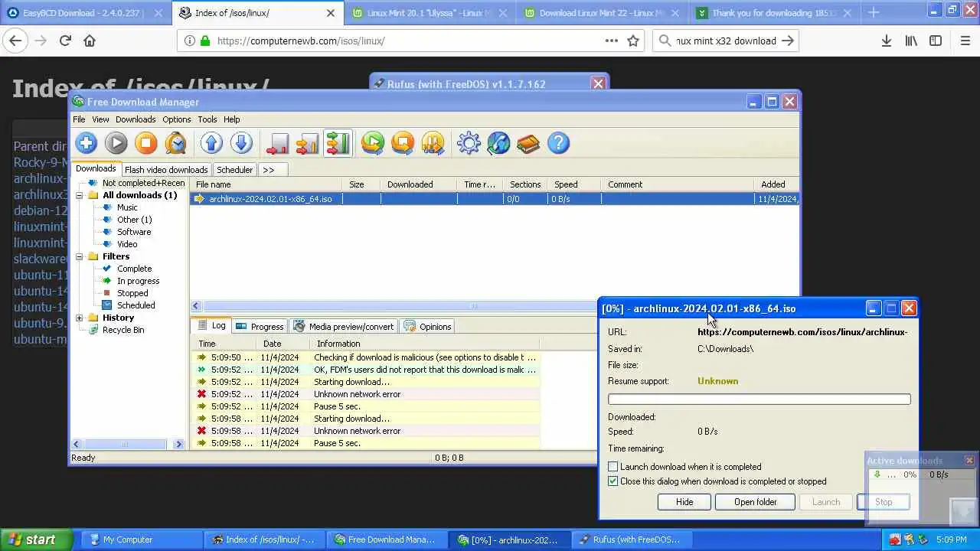Open the schedule download clock icon

pyautogui.click(x=175, y=143)
